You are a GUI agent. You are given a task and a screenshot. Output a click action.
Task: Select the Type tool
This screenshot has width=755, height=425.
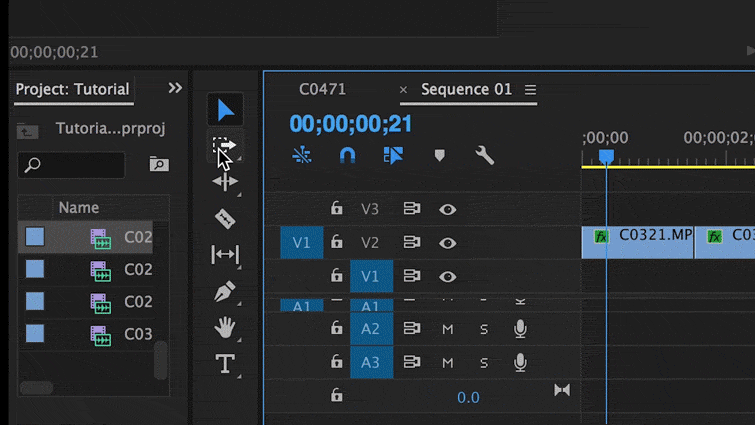[225, 364]
